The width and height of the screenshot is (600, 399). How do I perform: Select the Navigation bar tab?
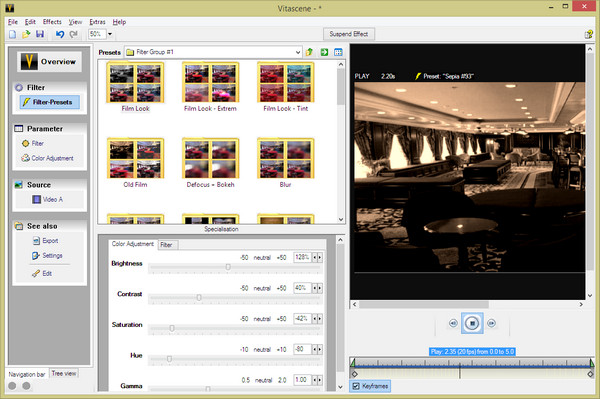pos(27,374)
